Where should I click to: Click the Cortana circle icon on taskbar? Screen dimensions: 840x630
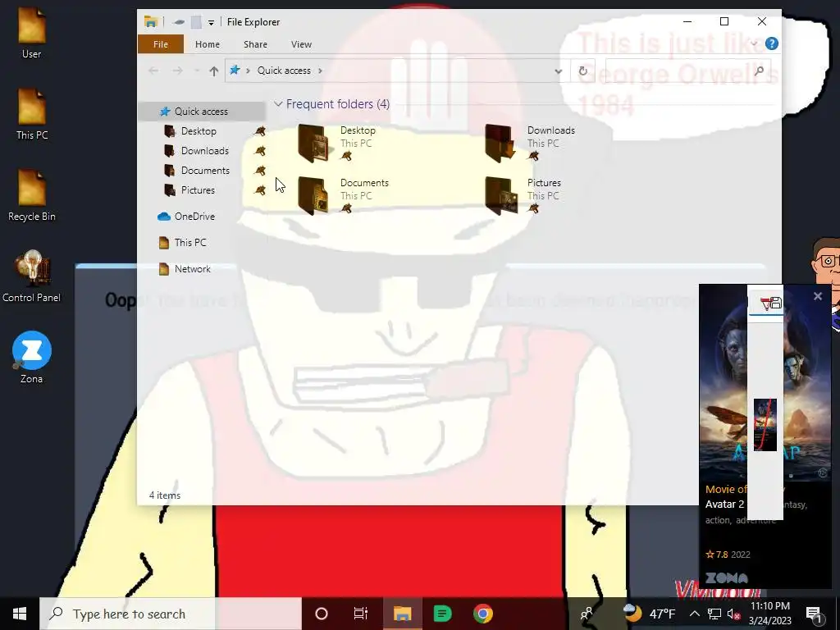[x=322, y=614]
